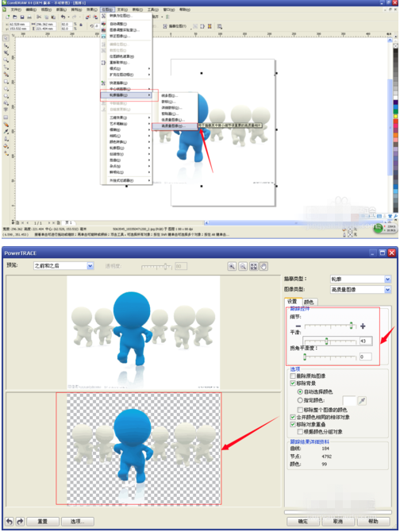Select the Rectangle tool in the toolbox
This screenshot has width=400, height=532.
[6, 82]
